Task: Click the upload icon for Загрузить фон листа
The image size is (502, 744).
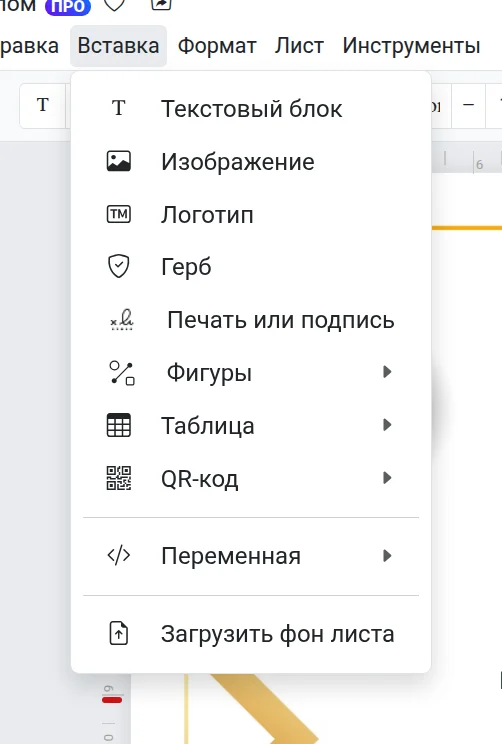Action: [x=119, y=633]
